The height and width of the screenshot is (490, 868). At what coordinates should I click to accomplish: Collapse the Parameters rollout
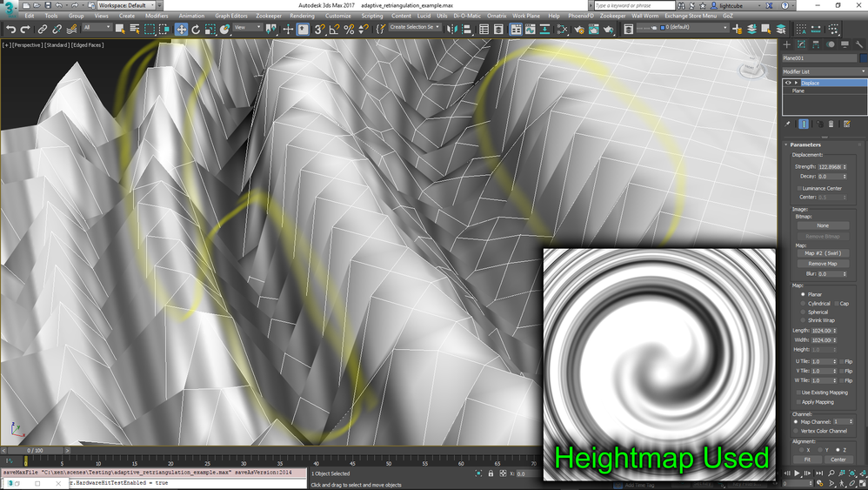tap(805, 144)
